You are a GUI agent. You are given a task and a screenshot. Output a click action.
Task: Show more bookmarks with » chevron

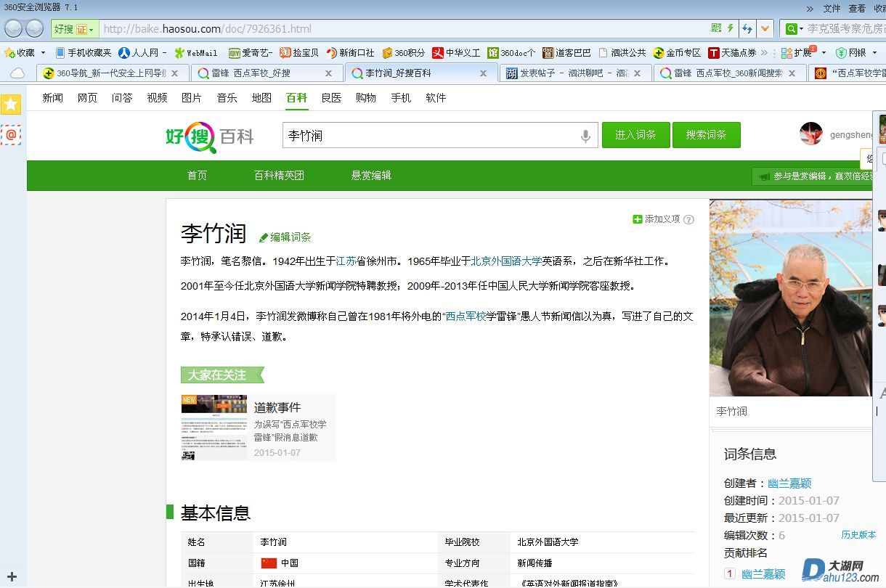pos(764,52)
